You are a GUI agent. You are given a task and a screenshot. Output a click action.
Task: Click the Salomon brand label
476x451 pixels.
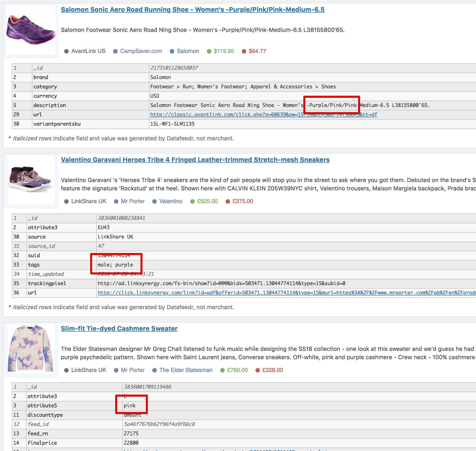[188, 51]
